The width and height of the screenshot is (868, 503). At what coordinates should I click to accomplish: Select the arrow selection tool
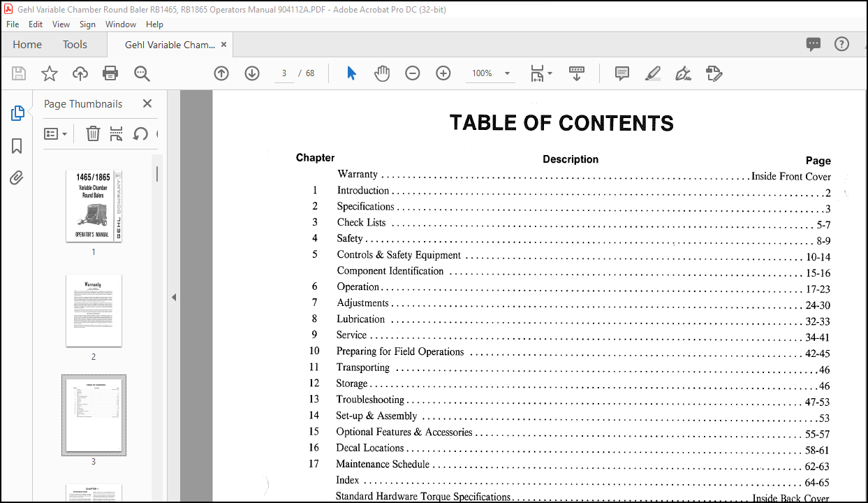pos(351,73)
